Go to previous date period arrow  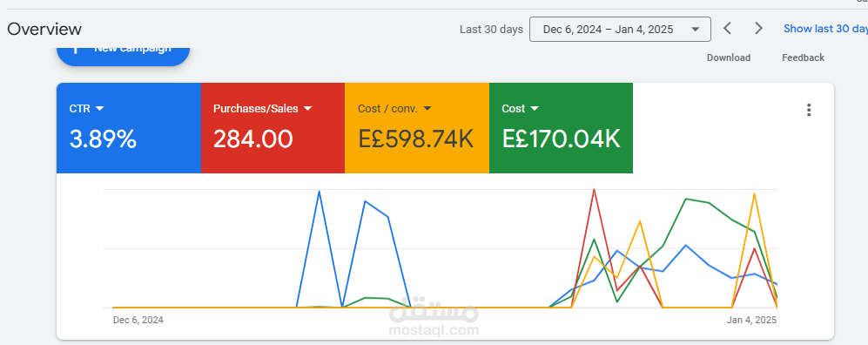point(727,28)
